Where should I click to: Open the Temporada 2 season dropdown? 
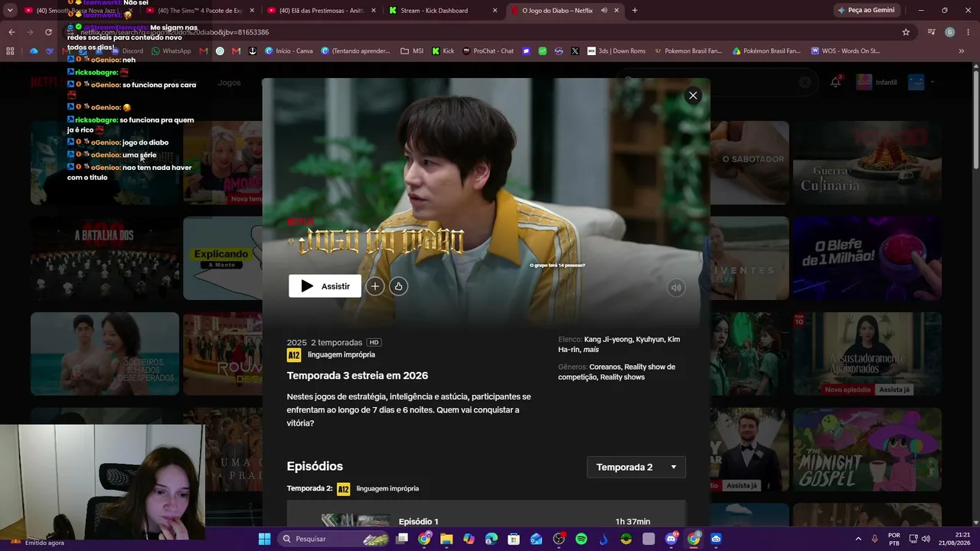coord(636,467)
